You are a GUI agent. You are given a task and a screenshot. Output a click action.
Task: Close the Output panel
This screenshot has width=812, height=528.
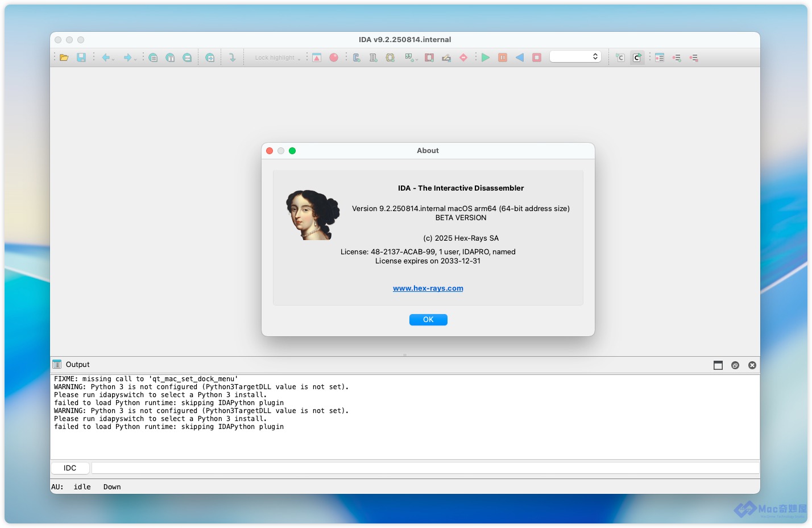[752, 365]
